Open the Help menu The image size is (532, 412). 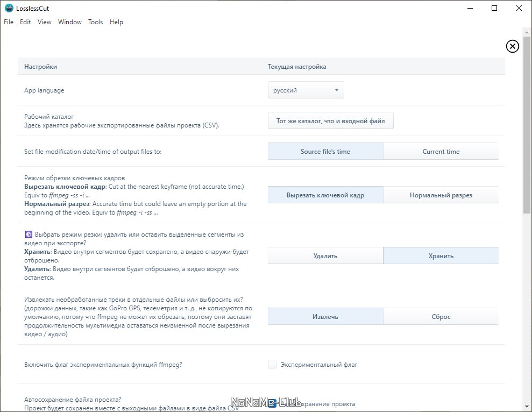(x=116, y=22)
